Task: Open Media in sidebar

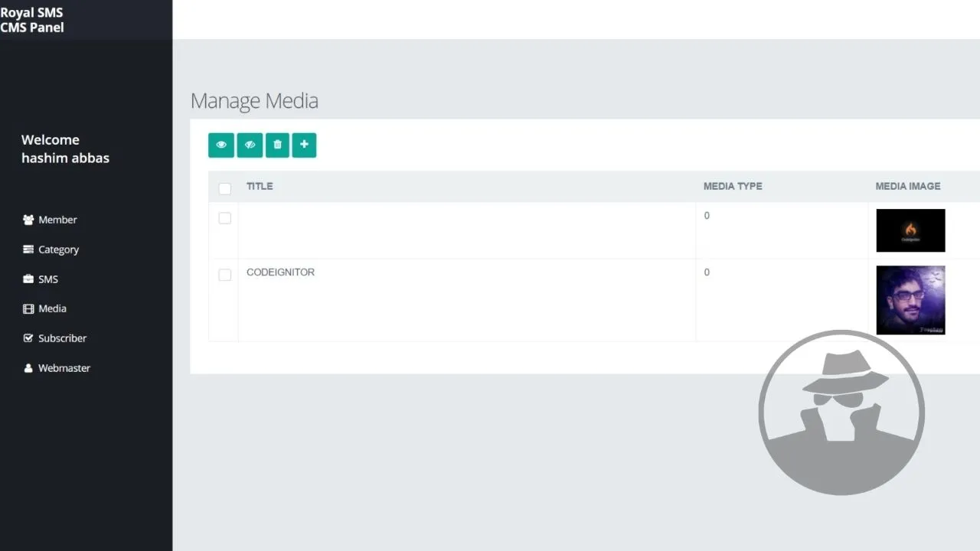Action: point(52,308)
